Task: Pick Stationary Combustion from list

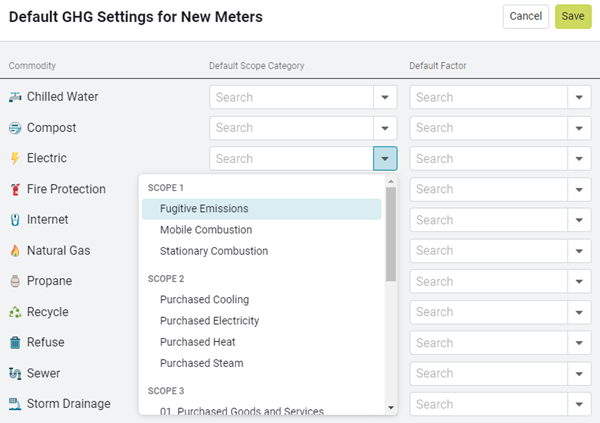Action: click(x=214, y=251)
